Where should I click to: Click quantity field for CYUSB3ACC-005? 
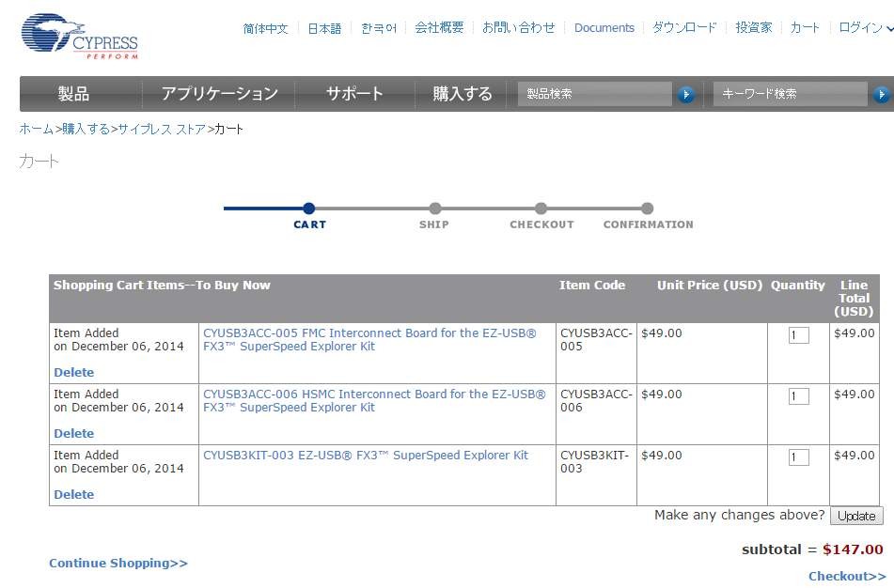(799, 335)
